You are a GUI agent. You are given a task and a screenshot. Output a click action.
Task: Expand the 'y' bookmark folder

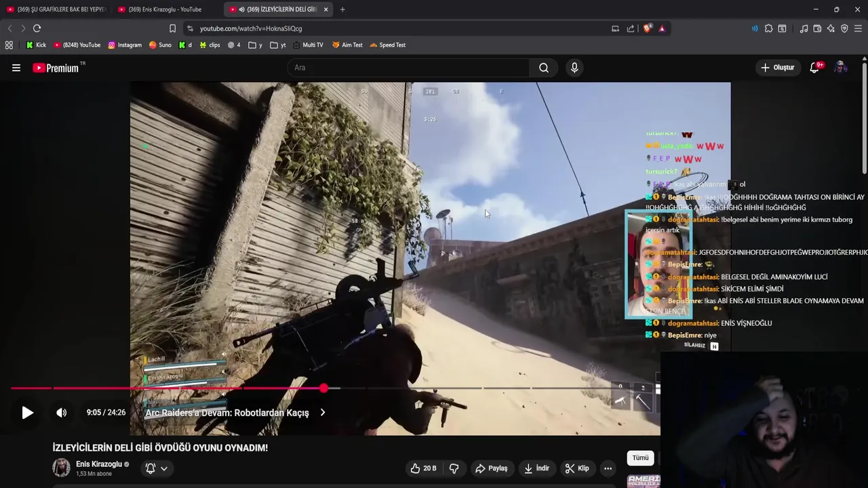click(x=256, y=45)
